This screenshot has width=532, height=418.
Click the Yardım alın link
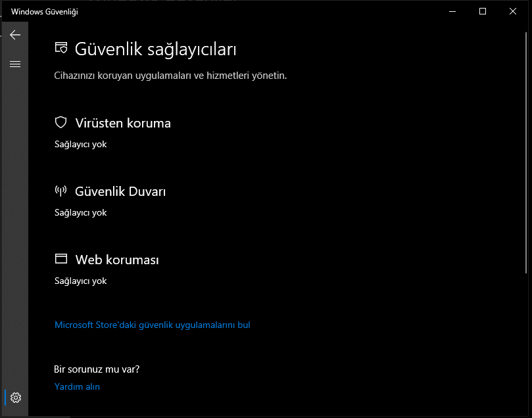click(77, 386)
